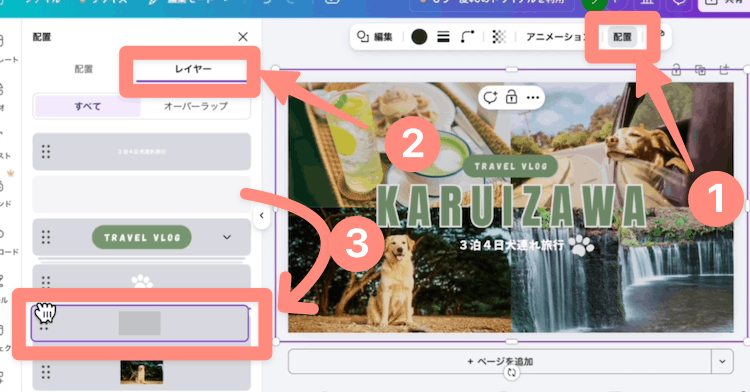This screenshot has height=392, width=750.
Task: Select the TRAVEL VLOG badge on canvas
Action: click(x=510, y=166)
